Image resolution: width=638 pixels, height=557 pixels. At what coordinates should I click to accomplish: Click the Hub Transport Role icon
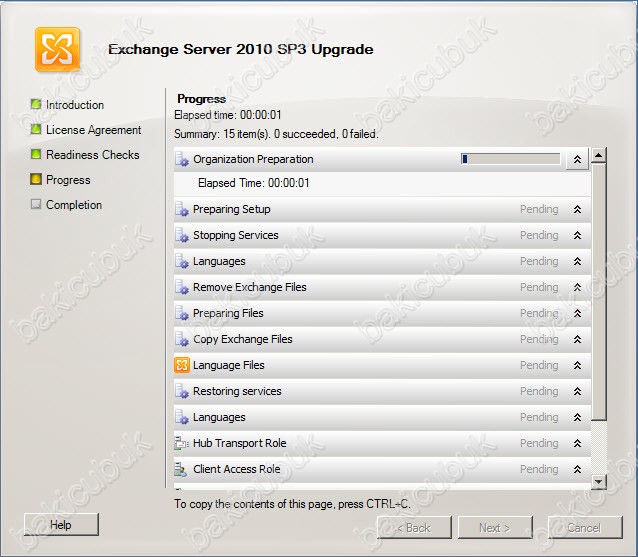click(x=181, y=443)
